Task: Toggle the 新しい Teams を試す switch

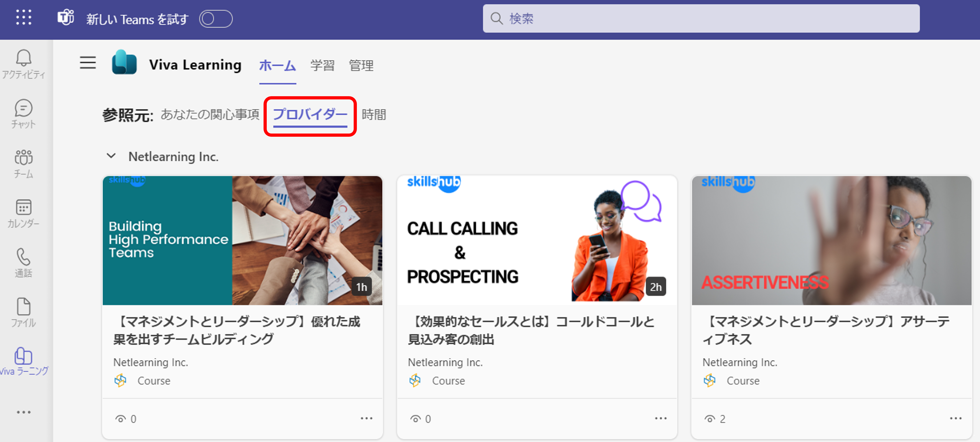Action: click(216, 19)
